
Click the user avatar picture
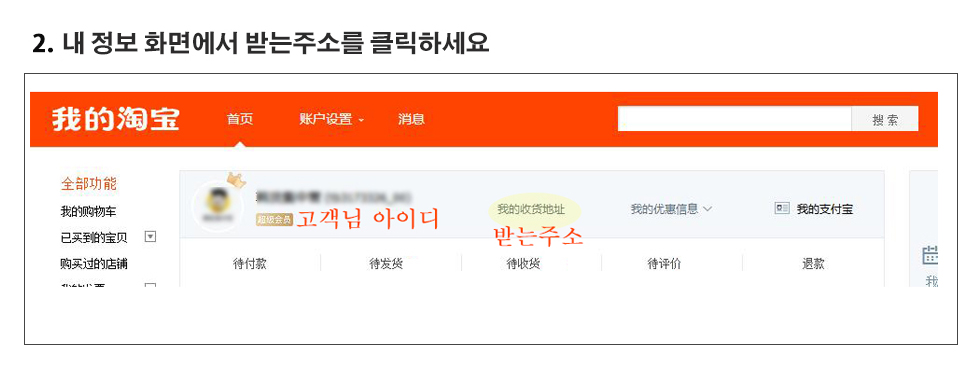217,206
